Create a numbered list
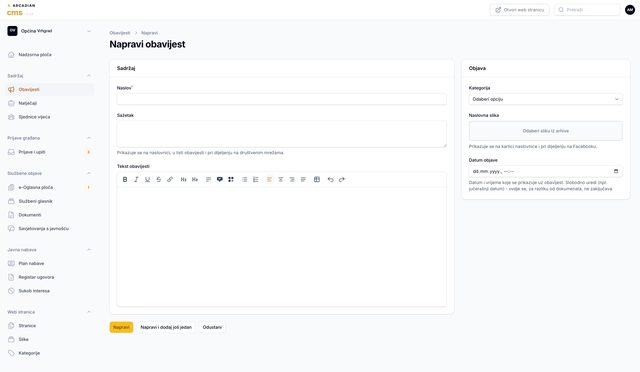 pyautogui.click(x=256, y=179)
